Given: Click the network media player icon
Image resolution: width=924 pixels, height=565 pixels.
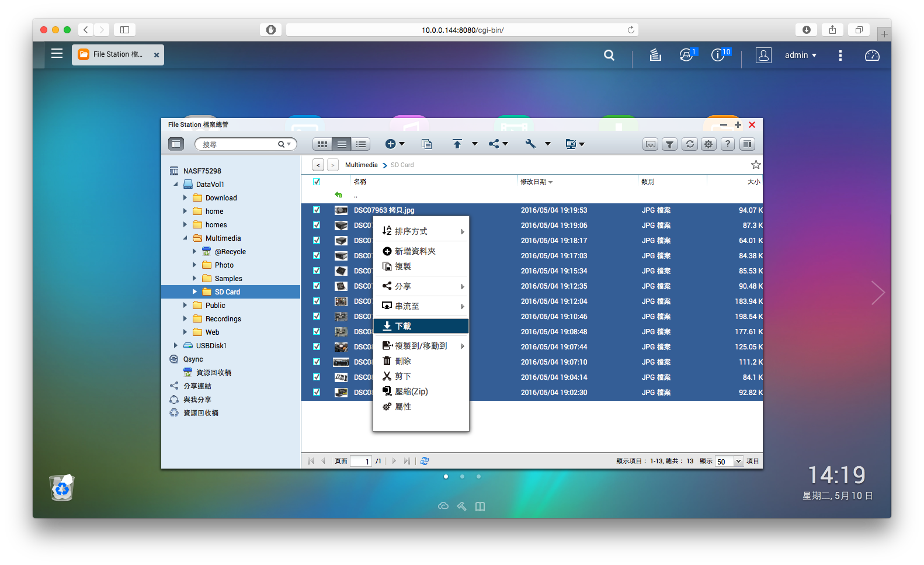Looking at the screenshot, I should pos(650,144).
